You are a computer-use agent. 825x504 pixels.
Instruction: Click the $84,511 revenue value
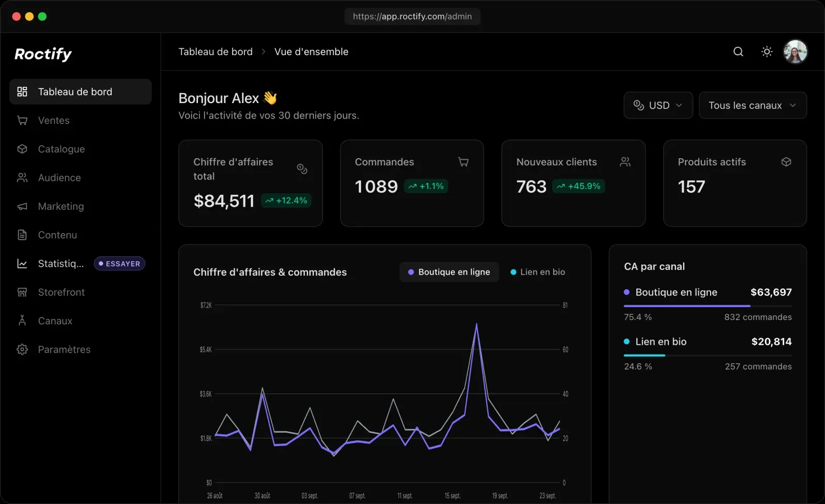pos(224,200)
